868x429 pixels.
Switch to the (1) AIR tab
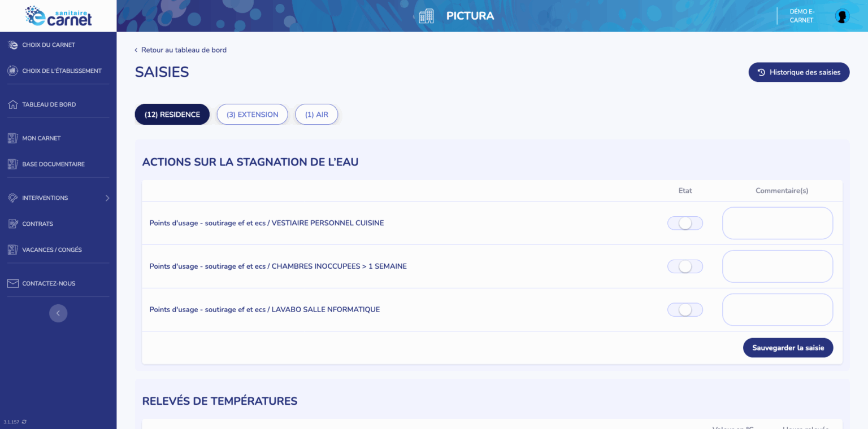click(316, 115)
